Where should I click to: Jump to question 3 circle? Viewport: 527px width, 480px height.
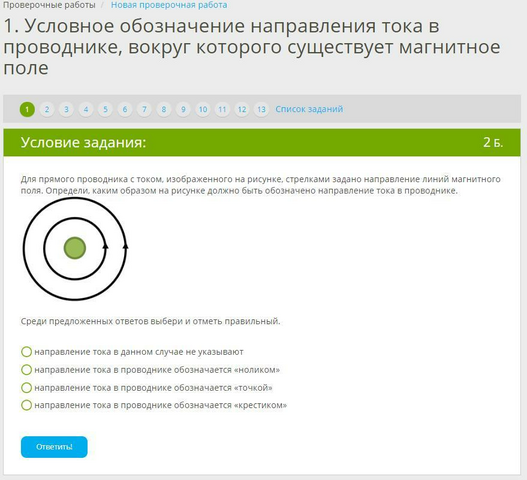(x=67, y=109)
